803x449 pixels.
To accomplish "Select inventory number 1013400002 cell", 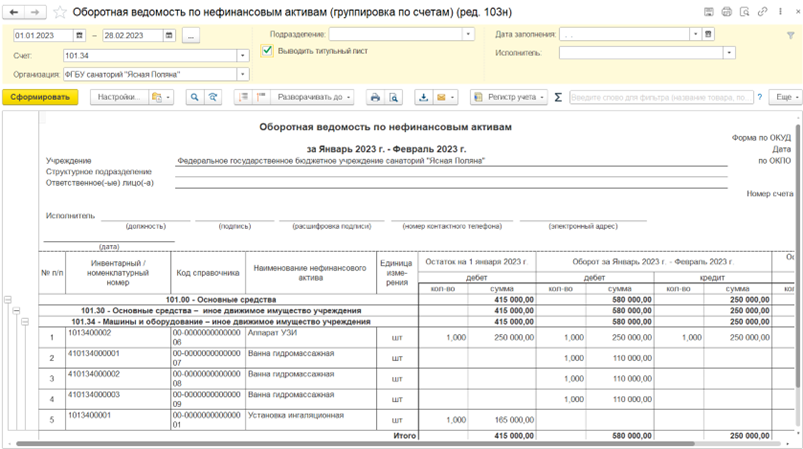I will (118, 338).
